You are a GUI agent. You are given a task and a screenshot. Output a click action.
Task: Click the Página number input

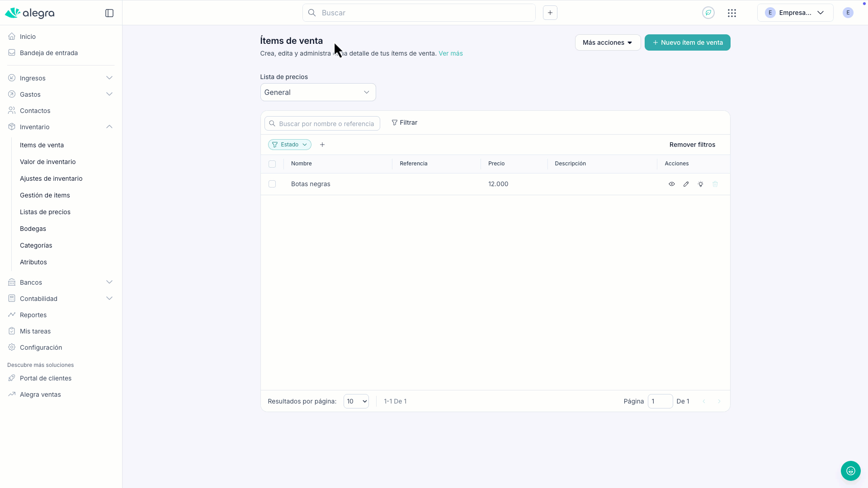click(660, 401)
